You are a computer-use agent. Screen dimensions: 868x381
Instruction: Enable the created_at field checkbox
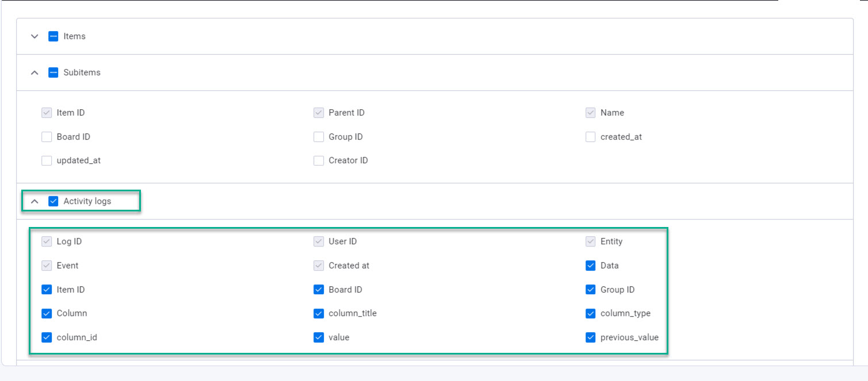click(590, 137)
